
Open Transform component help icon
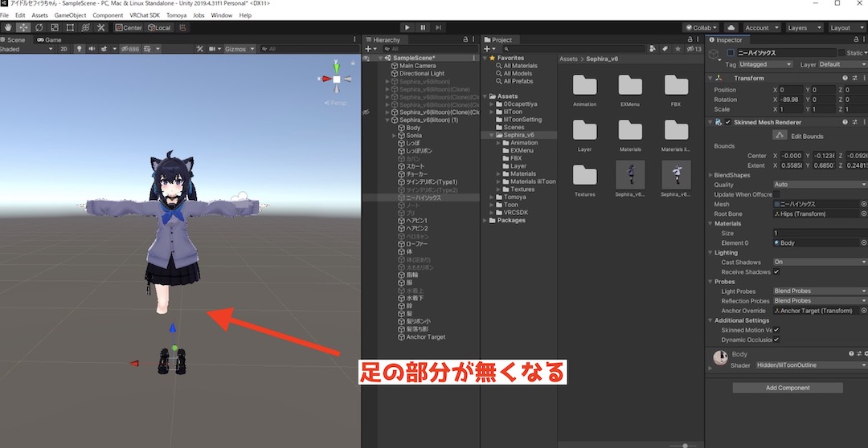click(845, 78)
